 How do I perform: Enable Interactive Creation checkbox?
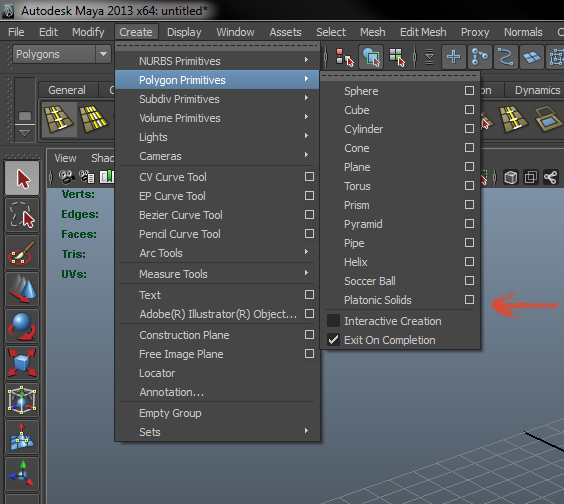pyautogui.click(x=333, y=321)
